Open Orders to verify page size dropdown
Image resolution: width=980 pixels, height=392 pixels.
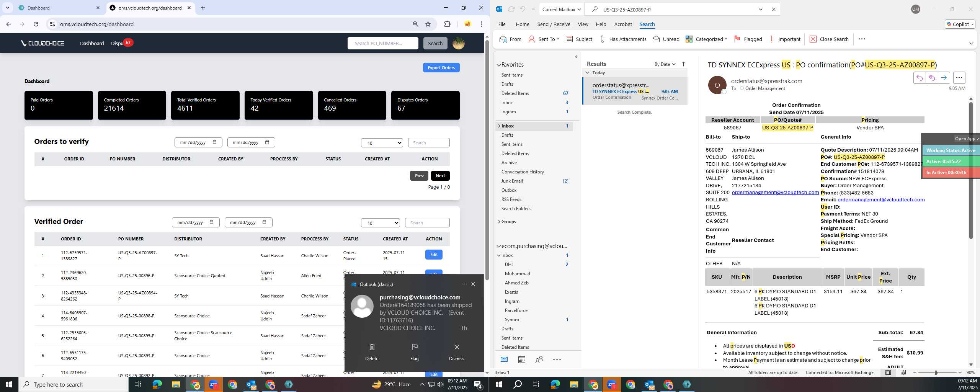point(382,143)
